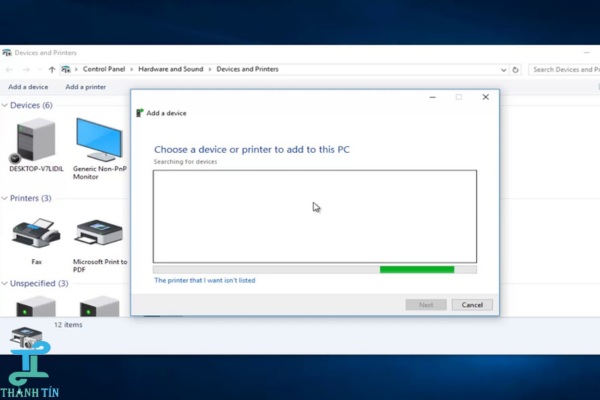Click inside the empty device list box

click(315, 217)
